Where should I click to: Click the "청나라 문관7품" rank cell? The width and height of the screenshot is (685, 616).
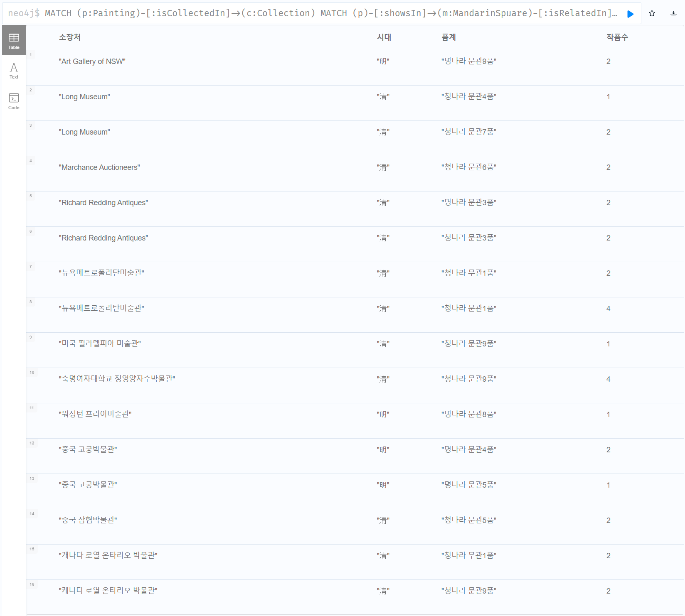coord(468,132)
